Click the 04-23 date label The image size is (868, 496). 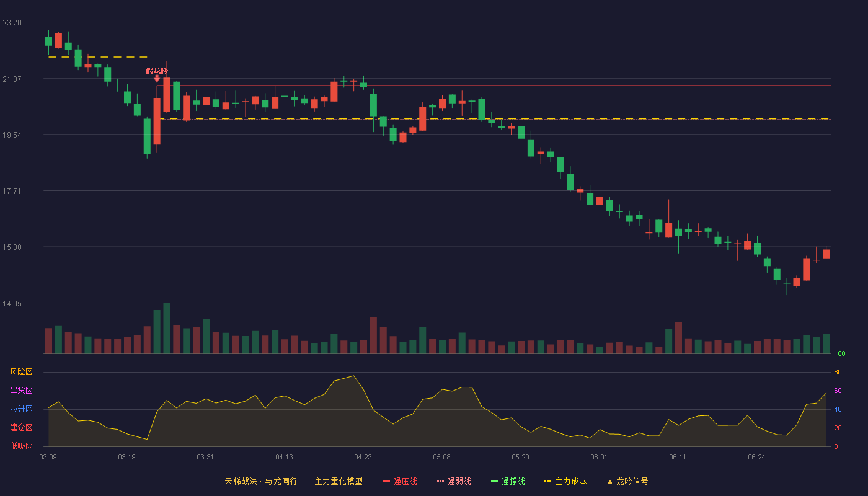pyautogui.click(x=363, y=457)
